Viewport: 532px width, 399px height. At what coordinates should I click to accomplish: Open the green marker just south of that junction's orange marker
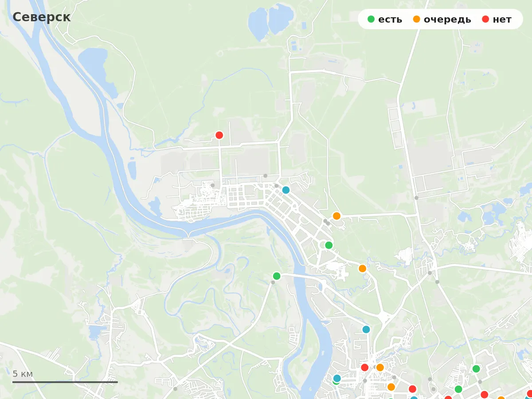click(329, 245)
